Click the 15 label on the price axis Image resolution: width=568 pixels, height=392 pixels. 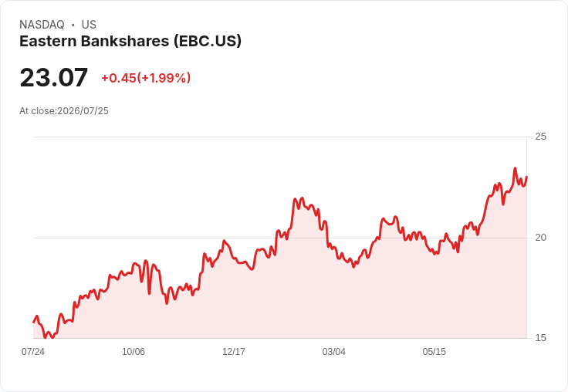point(540,338)
